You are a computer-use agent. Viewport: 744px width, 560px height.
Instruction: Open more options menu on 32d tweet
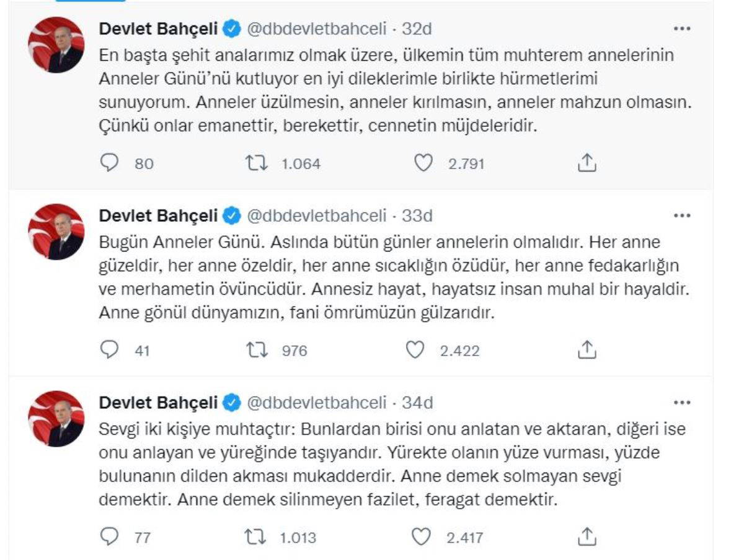tap(681, 28)
